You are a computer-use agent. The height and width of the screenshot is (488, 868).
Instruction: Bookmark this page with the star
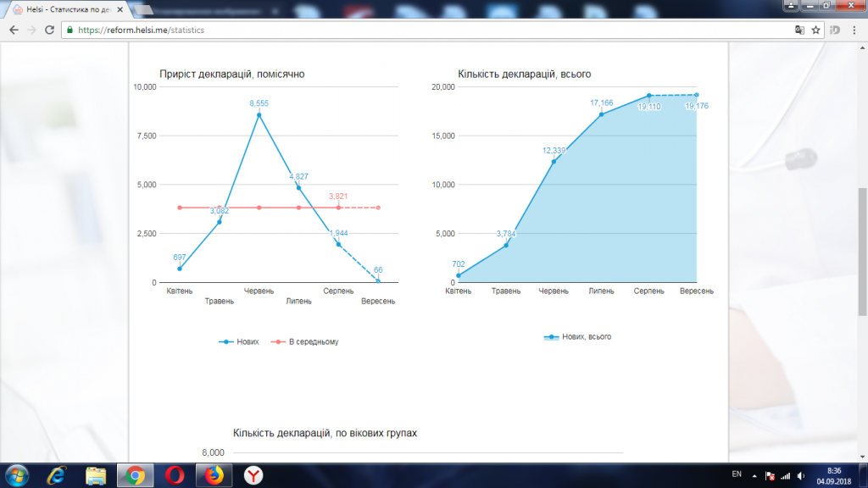tap(815, 30)
